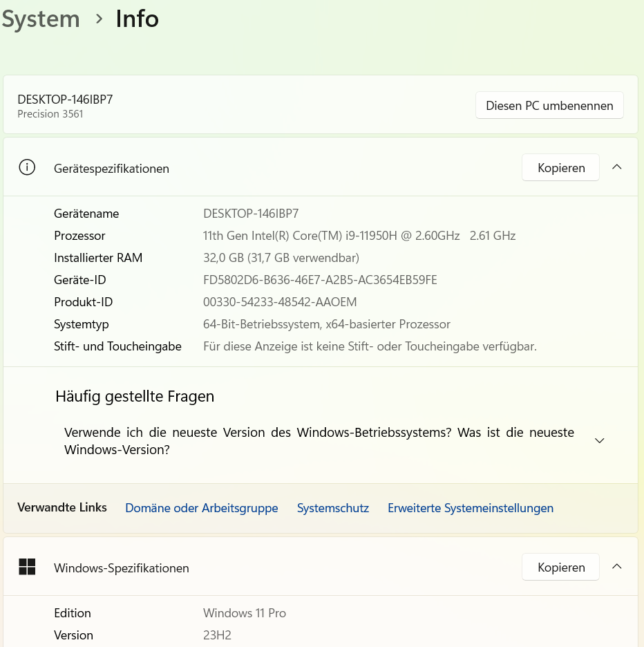Select the Version value 23H2
This screenshot has height=647, width=644.
(x=217, y=635)
